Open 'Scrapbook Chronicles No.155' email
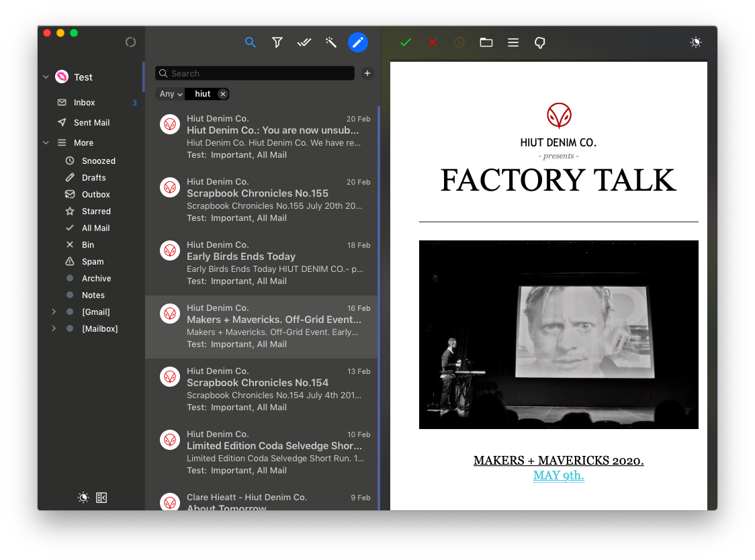This screenshot has height=560, width=755. pos(261,200)
